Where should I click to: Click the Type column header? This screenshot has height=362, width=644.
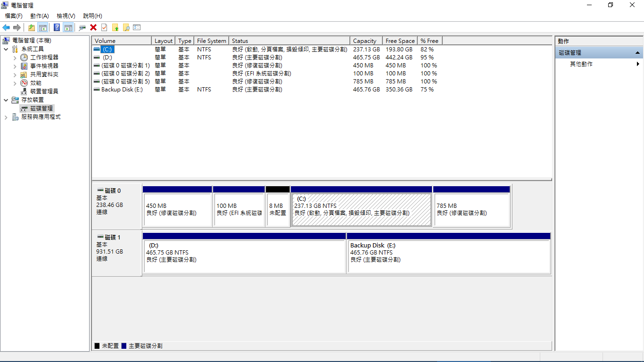[185, 41]
